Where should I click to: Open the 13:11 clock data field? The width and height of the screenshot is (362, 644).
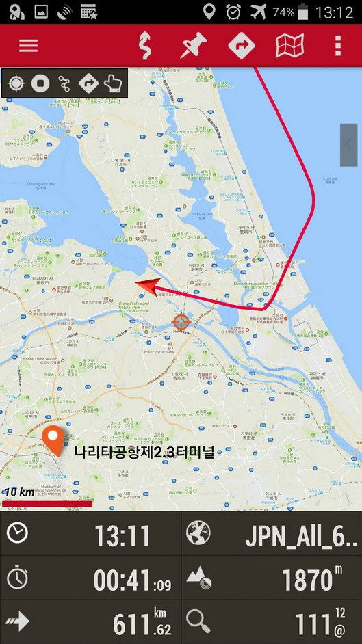(90, 533)
